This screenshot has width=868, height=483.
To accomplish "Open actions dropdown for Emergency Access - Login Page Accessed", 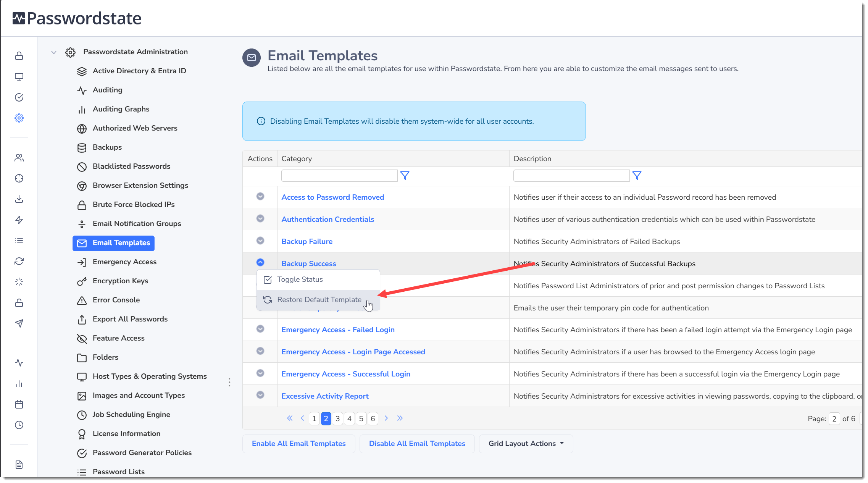I will coord(260,351).
